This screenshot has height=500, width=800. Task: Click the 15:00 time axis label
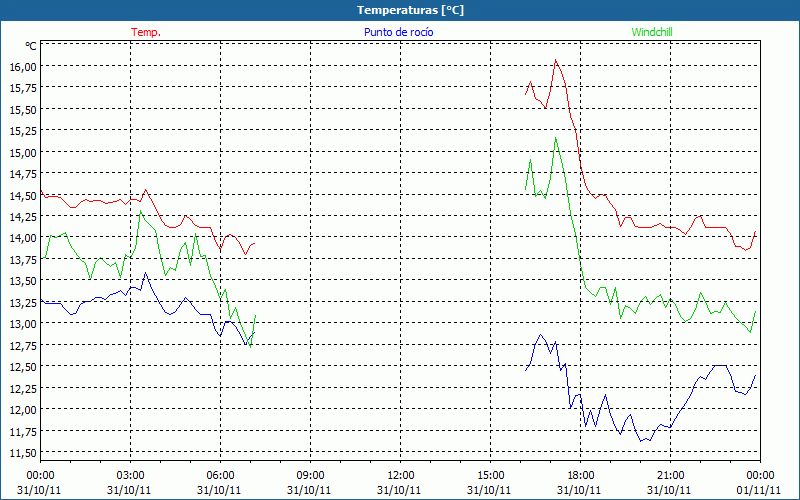tap(490, 475)
